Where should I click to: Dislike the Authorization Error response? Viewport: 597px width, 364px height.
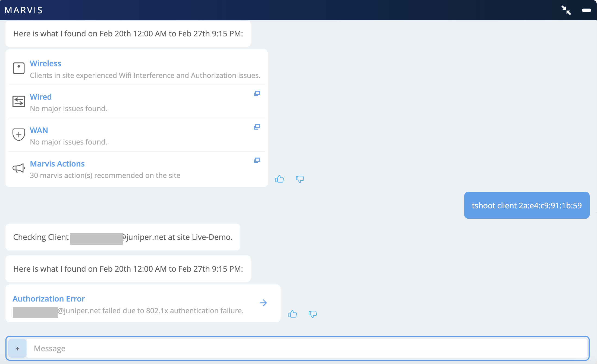pos(313,314)
